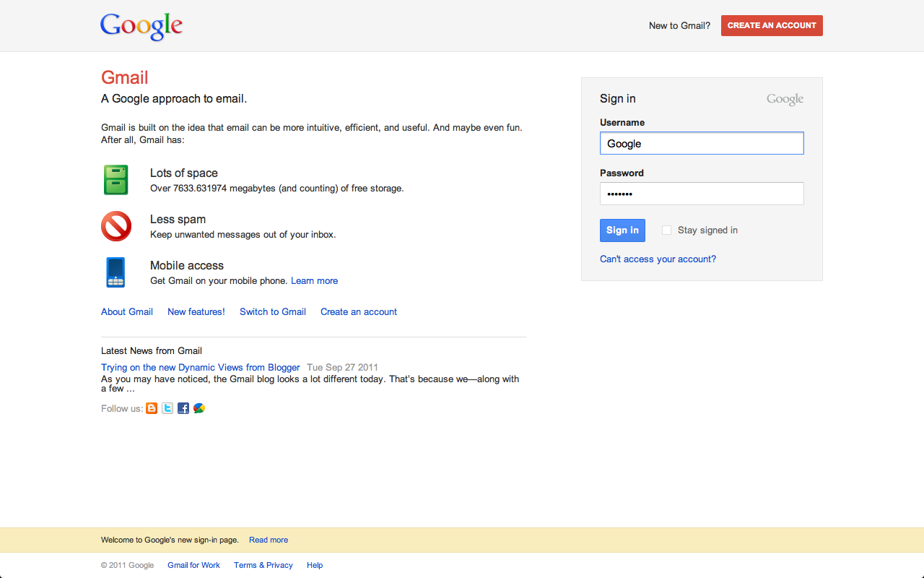924x578 pixels.
Task: Click the Welcome to Google's new sign-in page text
Action: 170,540
